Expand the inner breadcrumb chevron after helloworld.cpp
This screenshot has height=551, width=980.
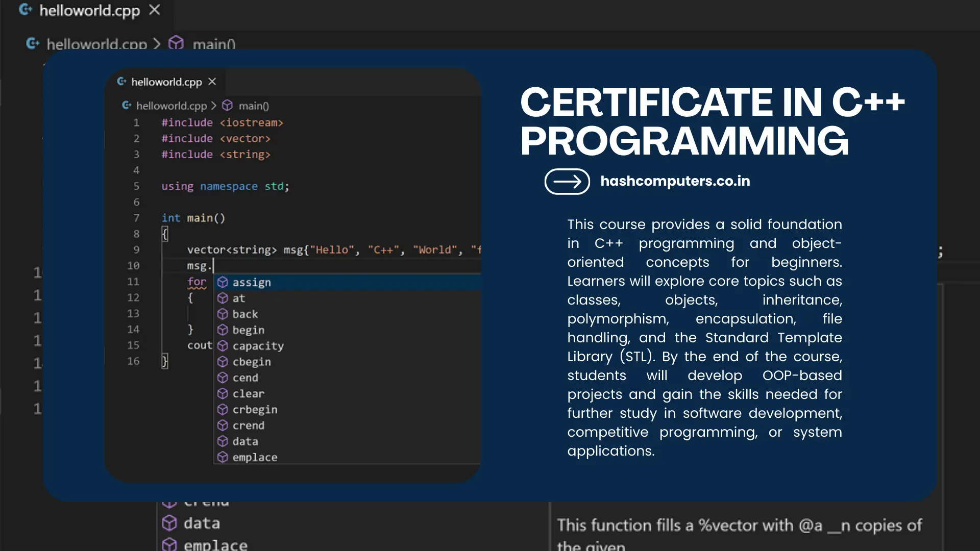(x=214, y=106)
